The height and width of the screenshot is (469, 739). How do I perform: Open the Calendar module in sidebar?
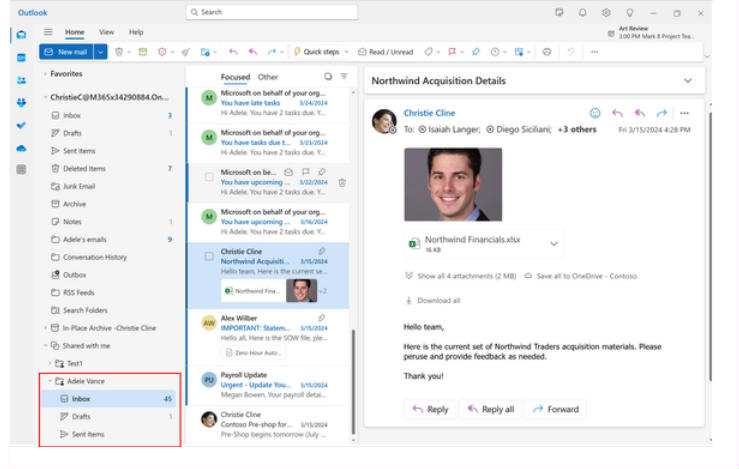pyautogui.click(x=21, y=58)
